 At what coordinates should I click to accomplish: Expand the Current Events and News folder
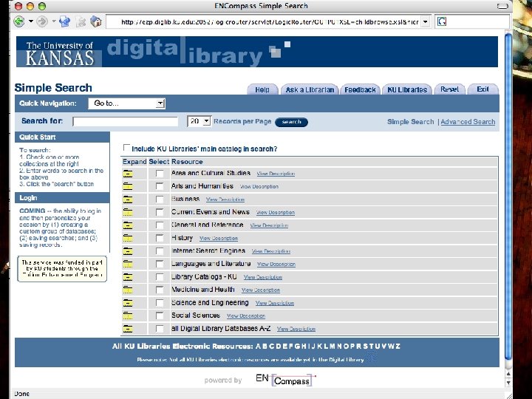pyautogui.click(x=128, y=212)
